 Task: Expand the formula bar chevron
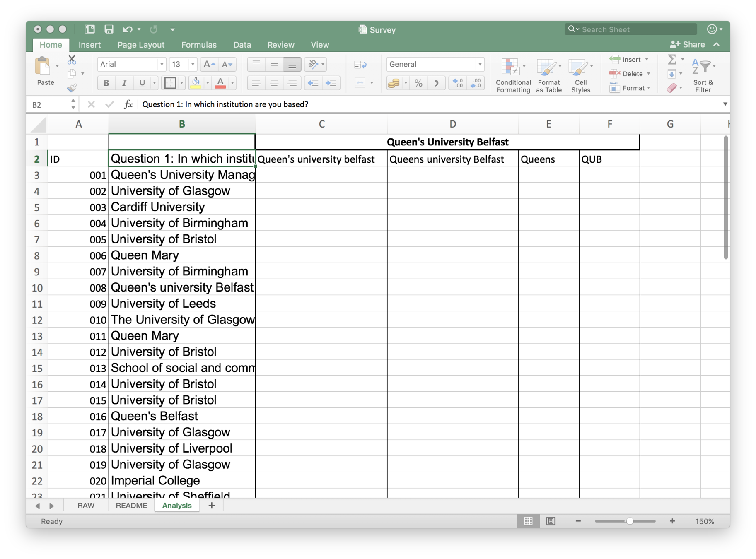click(x=725, y=104)
